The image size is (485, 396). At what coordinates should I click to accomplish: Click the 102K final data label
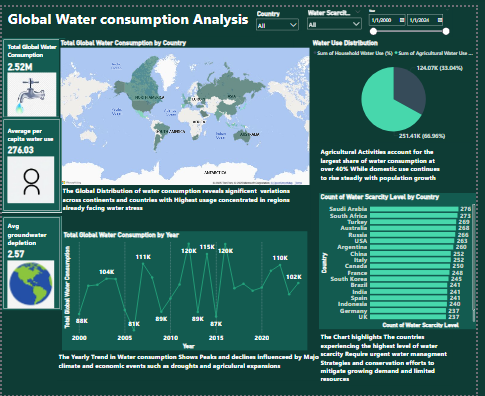click(294, 277)
